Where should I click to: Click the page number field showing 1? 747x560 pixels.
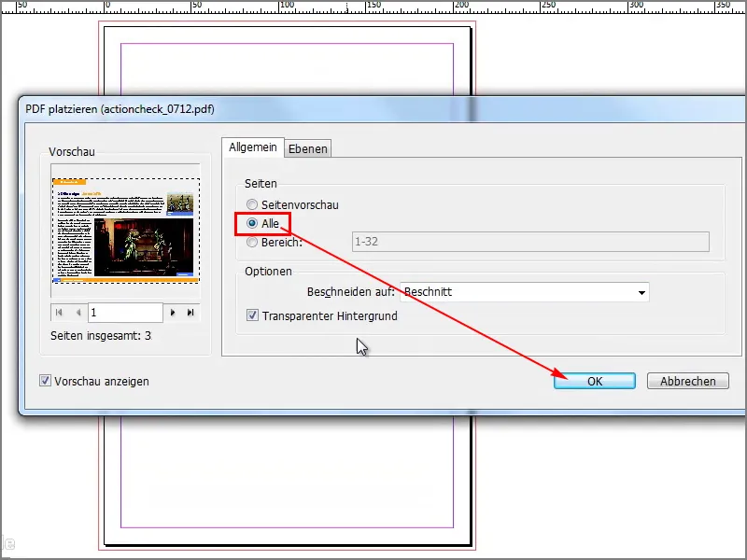click(126, 313)
